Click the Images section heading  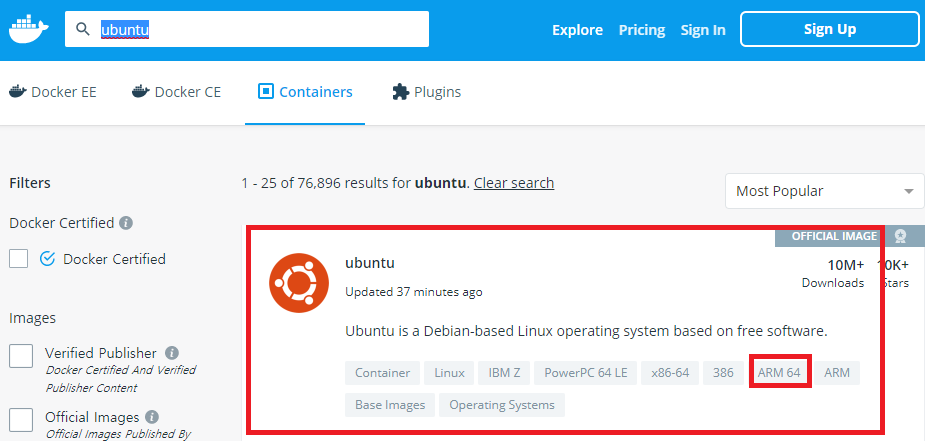pyautogui.click(x=32, y=318)
